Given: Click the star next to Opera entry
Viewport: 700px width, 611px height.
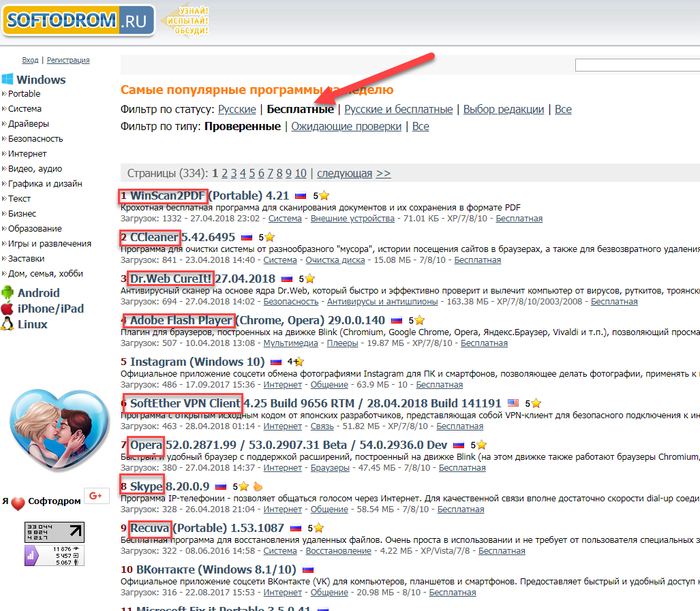Looking at the screenshot, I should click(x=481, y=445).
